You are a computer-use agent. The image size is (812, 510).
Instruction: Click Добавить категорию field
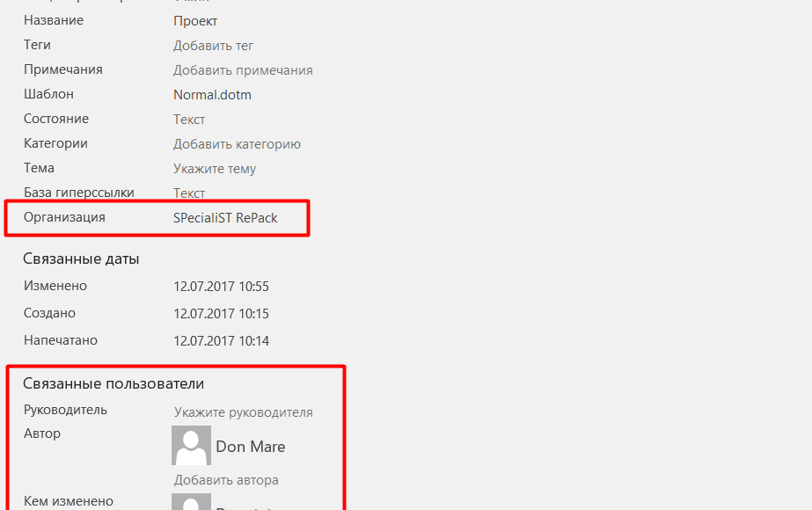pyautogui.click(x=237, y=144)
